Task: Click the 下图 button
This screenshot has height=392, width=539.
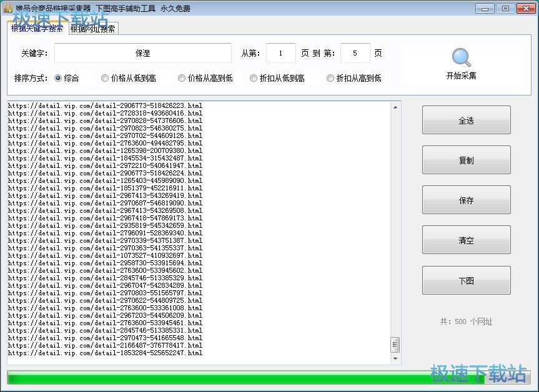Action: click(466, 280)
